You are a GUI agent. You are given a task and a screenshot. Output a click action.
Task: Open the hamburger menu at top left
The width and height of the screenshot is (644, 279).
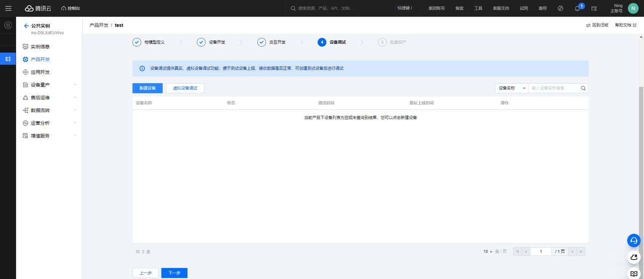pyautogui.click(x=8, y=8)
